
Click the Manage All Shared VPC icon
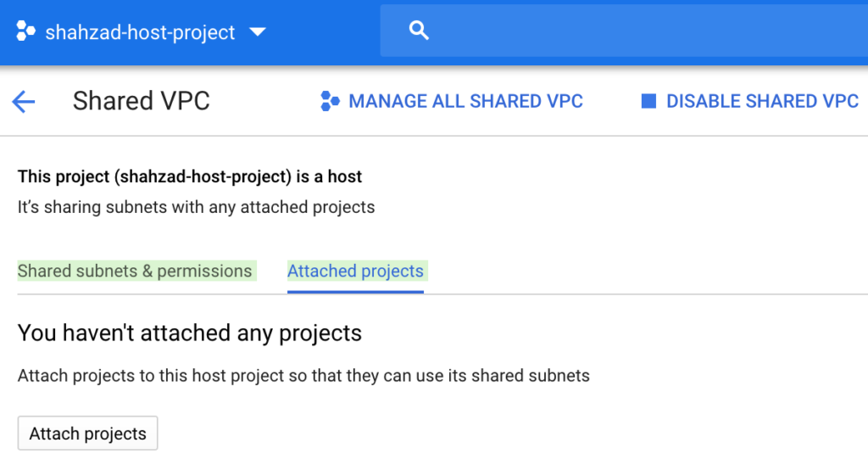(330, 101)
